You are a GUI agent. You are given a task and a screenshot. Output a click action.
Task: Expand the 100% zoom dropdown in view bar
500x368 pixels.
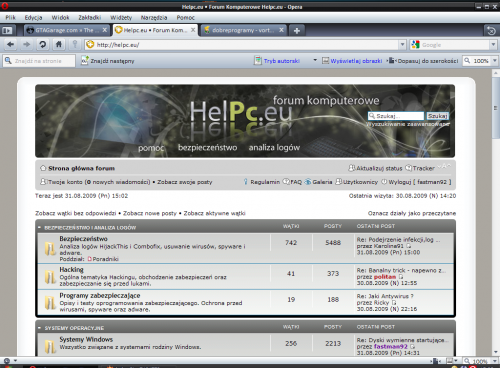495,61
